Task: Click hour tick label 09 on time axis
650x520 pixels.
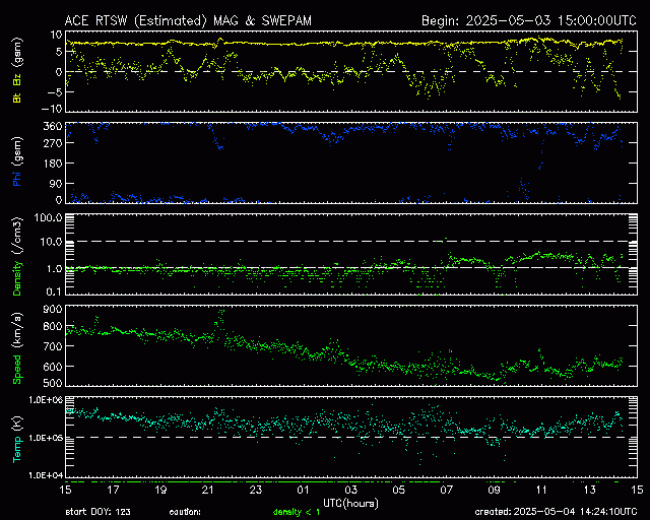Action: [x=494, y=490]
